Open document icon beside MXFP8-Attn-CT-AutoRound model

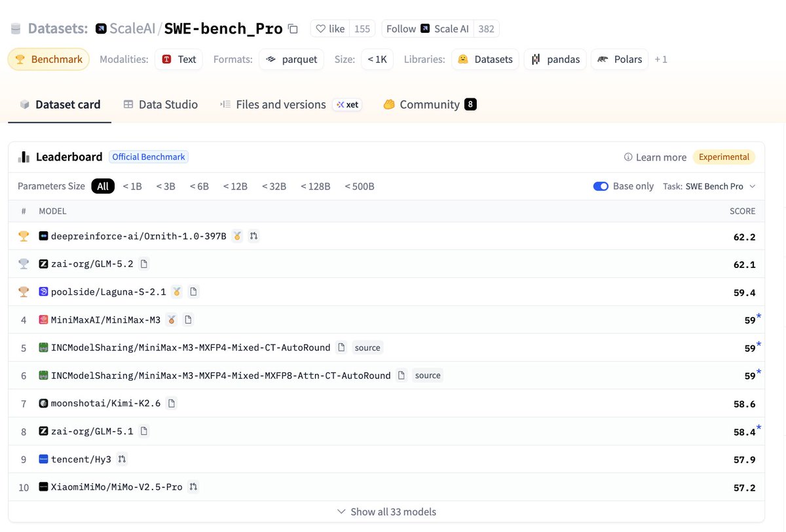(402, 375)
